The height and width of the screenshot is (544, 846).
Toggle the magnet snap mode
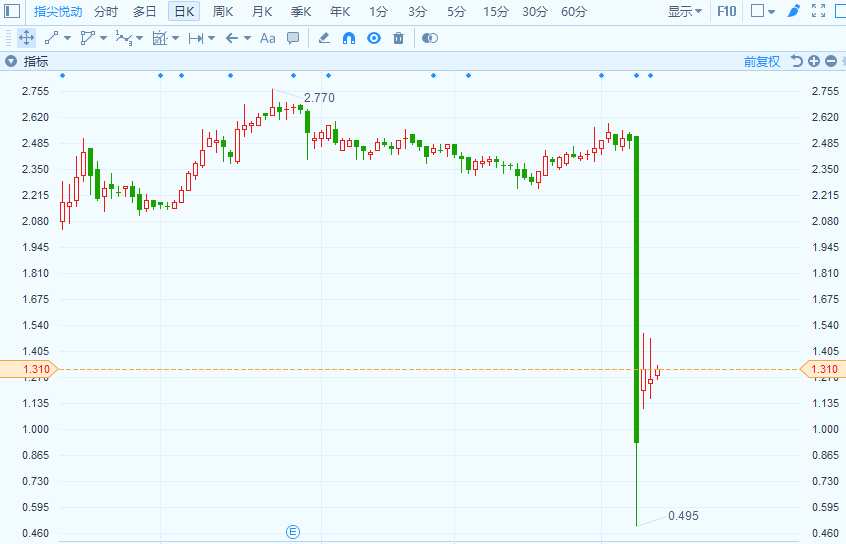(x=349, y=38)
